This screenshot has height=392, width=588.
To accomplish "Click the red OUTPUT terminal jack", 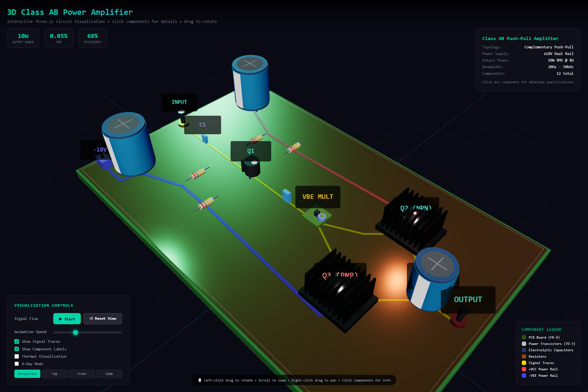I will (459, 317).
